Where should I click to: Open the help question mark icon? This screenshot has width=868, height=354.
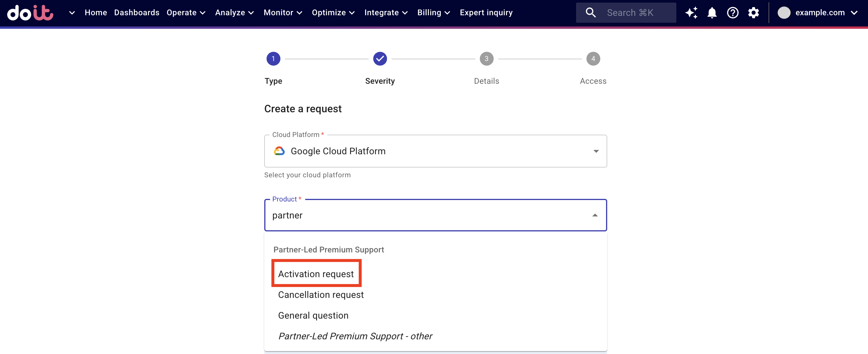coord(733,13)
